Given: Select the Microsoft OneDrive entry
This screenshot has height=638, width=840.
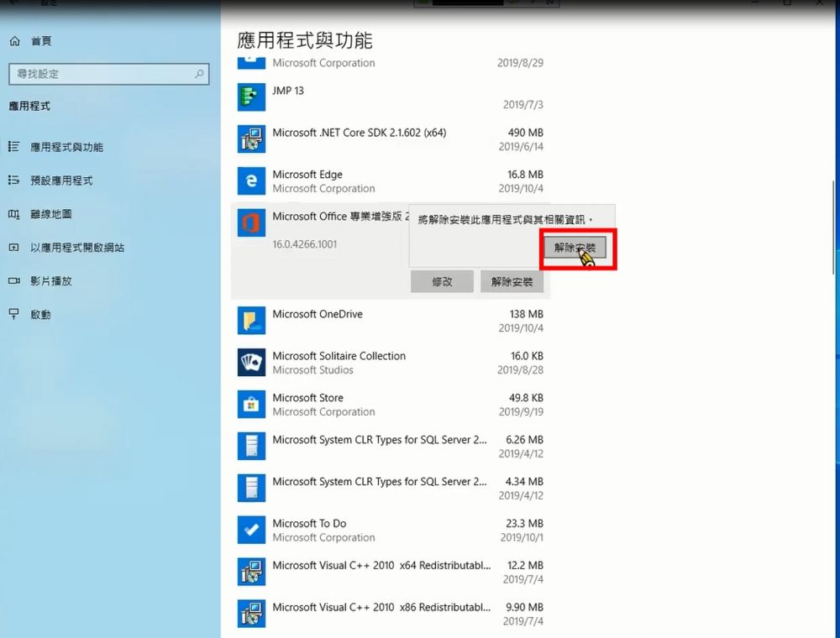Looking at the screenshot, I should point(390,321).
